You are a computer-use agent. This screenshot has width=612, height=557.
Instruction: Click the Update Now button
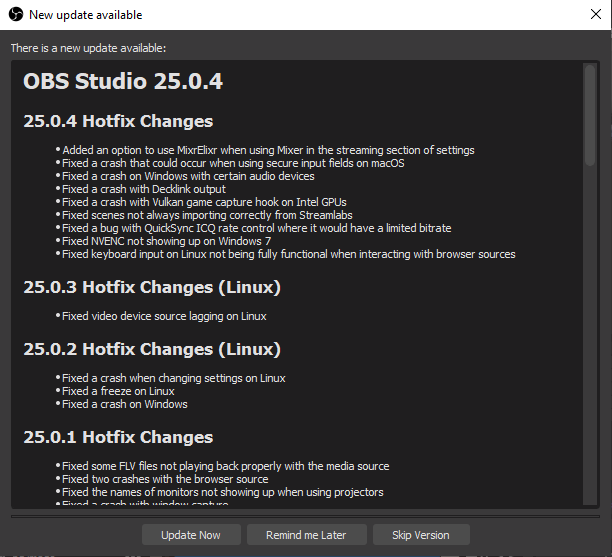(x=191, y=535)
